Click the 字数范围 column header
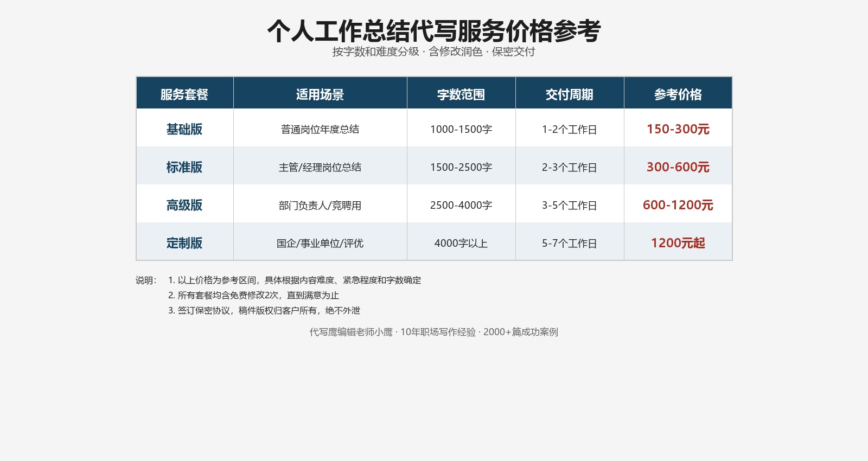This screenshot has width=868, height=461. [x=461, y=93]
